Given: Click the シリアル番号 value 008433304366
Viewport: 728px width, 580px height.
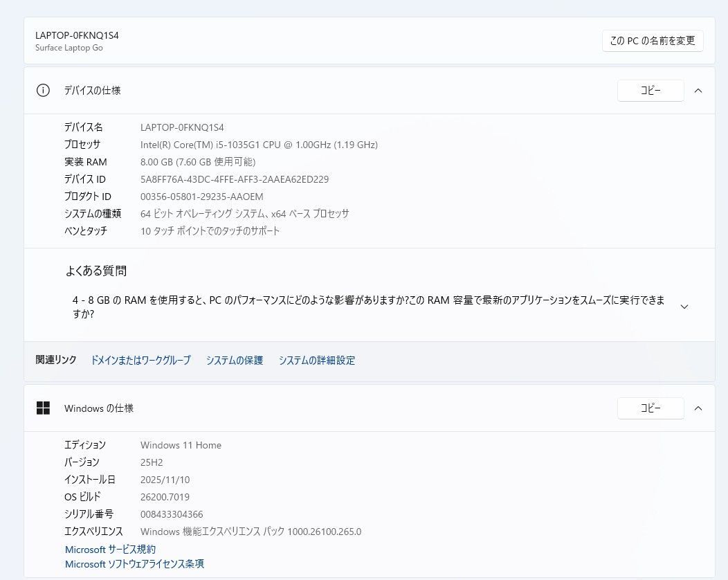Looking at the screenshot, I should tap(172, 514).
